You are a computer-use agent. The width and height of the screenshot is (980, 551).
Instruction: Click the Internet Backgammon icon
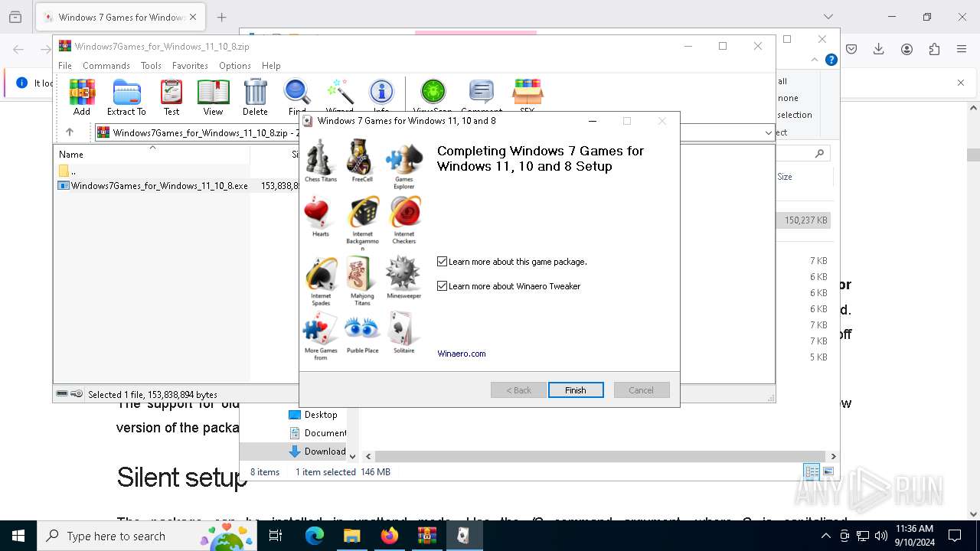tap(362, 223)
